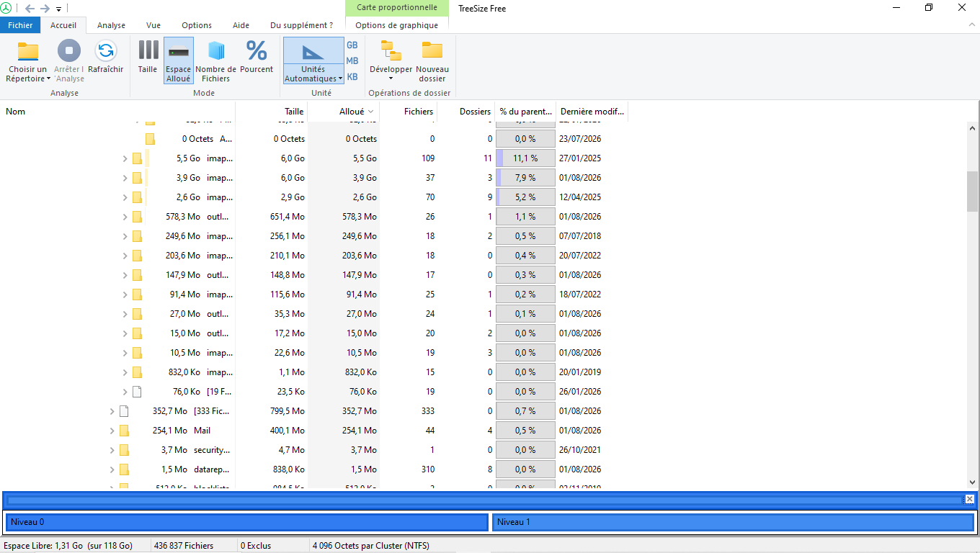
Task: Expand the Mail folder row
Action: click(112, 431)
